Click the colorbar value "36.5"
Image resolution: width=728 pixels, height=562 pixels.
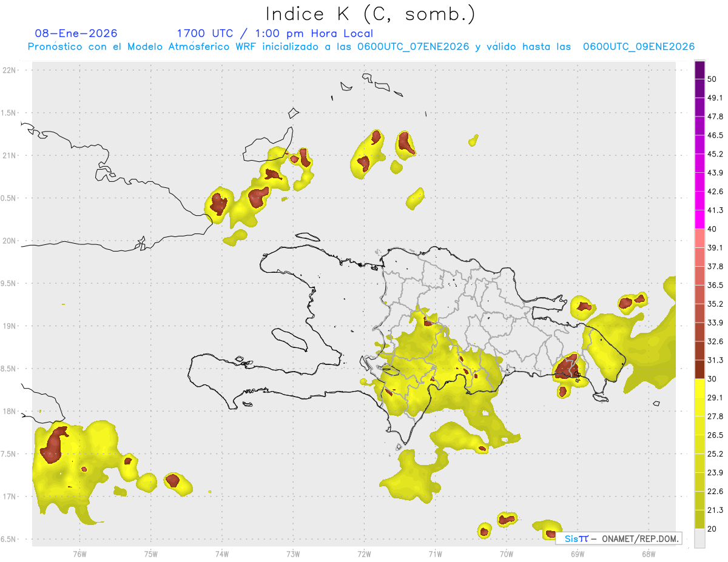pyautogui.click(x=715, y=286)
